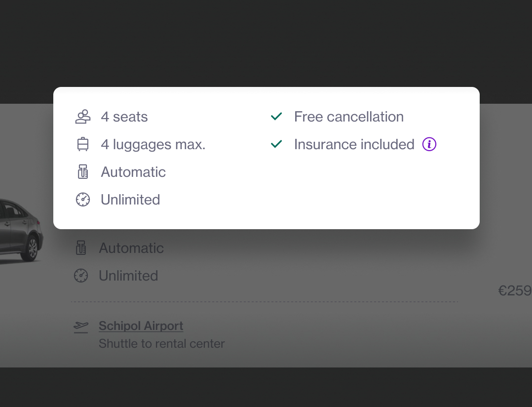532x407 pixels.
Task: Click the "Unlimited" label in the white popup
Action: (x=130, y=200)
